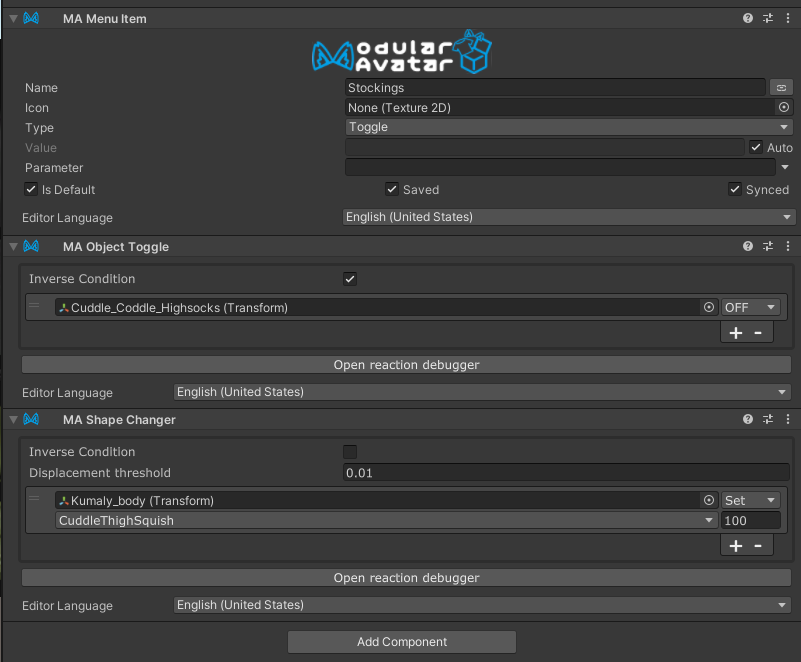Open the Parameter dropdown arrow
This screenshot has width=801, height=662.
pos(785,167)
